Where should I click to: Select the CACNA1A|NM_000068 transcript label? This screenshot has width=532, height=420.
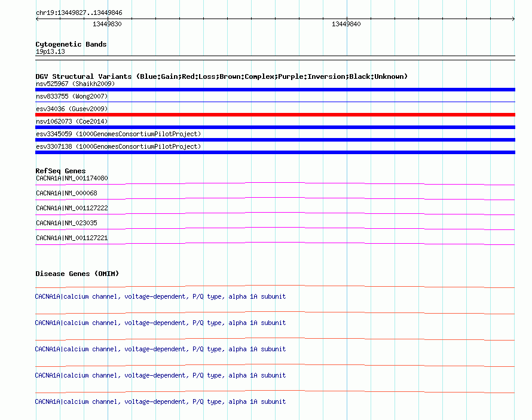point(66,193)
